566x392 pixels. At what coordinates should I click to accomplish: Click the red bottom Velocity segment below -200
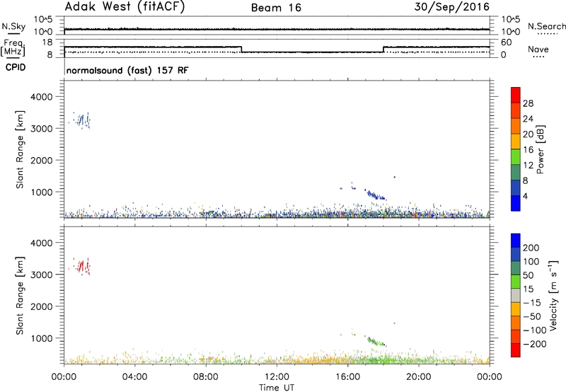coord(516,350)
